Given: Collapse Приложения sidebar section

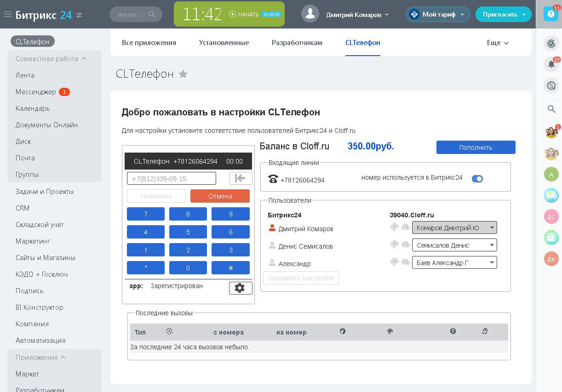Looking at the screenshot, I should (40, 358).
